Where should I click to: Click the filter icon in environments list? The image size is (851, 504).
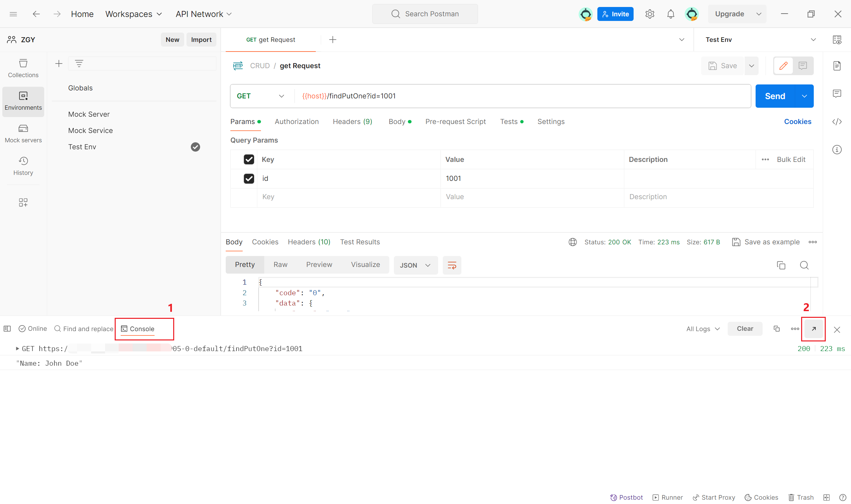click(x=79, y=63)
